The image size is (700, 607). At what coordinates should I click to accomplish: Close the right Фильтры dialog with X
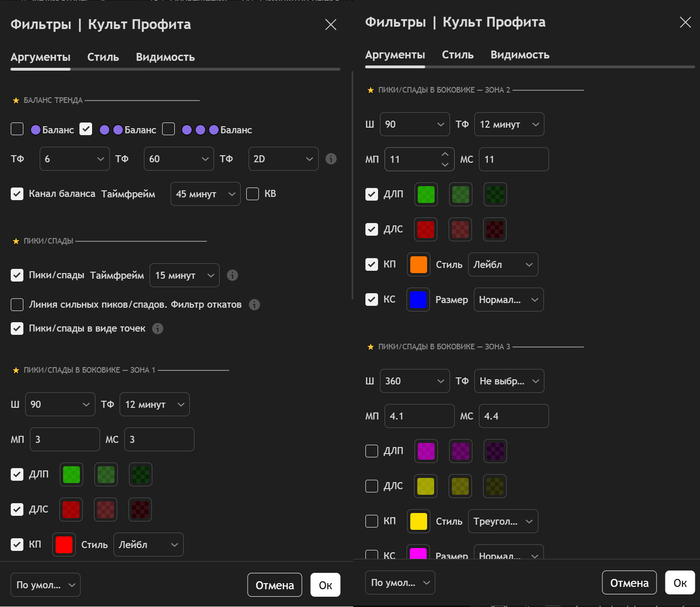point(685,22)
